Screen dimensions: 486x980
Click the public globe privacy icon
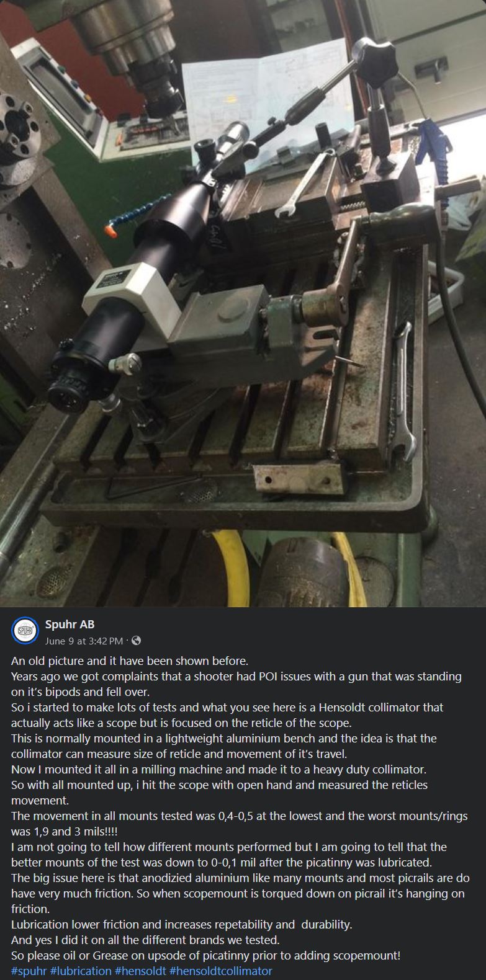pyautogui.click(x=137, y=641)
